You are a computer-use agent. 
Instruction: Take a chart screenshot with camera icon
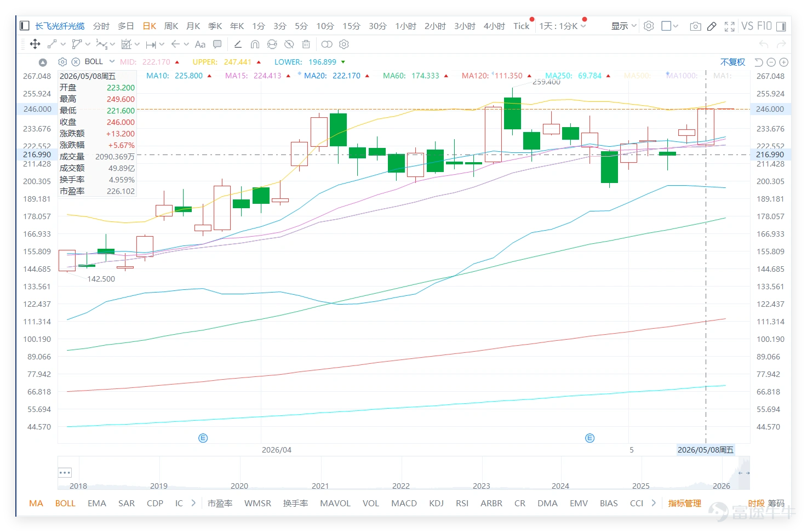click(695, 26)
